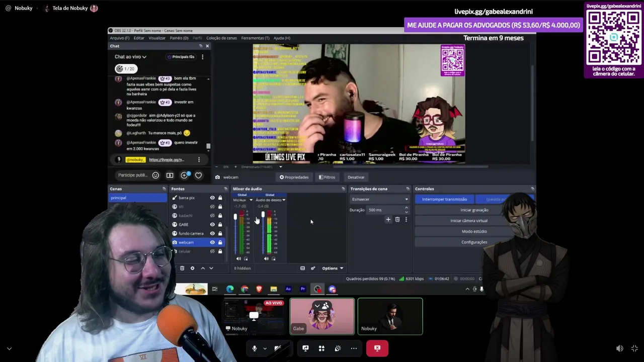Open the Áudio do desktop dropdown arrow
The height and width of the screenshot is (362, 644).
(x=284, y=200)
